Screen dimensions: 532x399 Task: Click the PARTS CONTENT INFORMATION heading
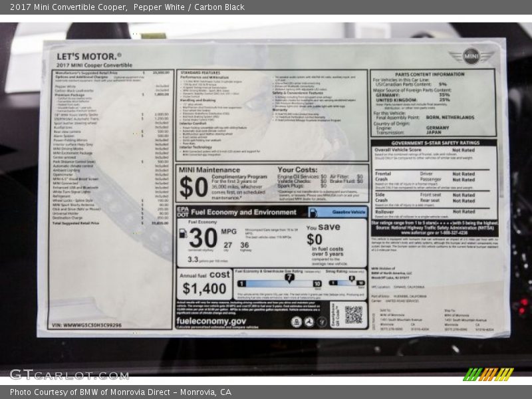pos(430,74)
